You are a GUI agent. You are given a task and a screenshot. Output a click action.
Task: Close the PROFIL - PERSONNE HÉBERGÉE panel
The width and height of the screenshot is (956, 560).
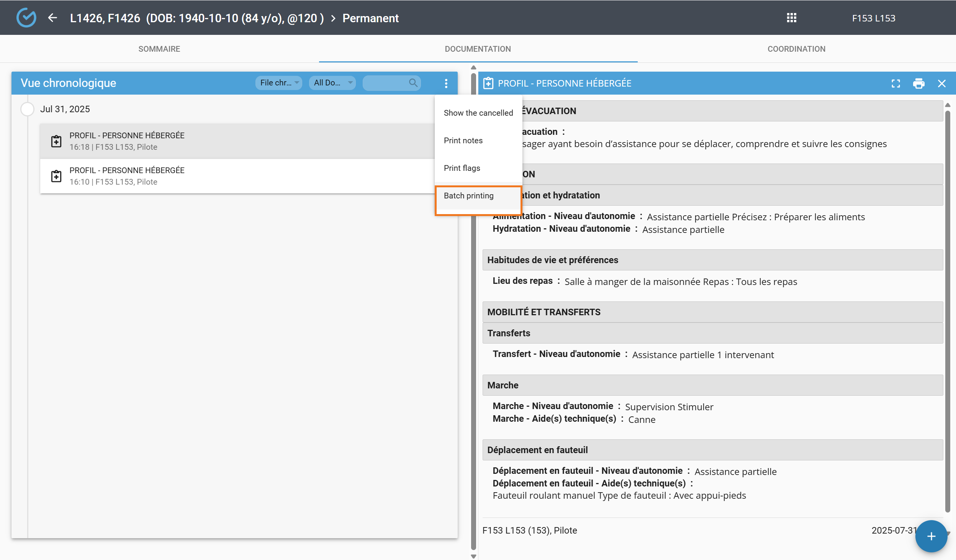(941, 84)
